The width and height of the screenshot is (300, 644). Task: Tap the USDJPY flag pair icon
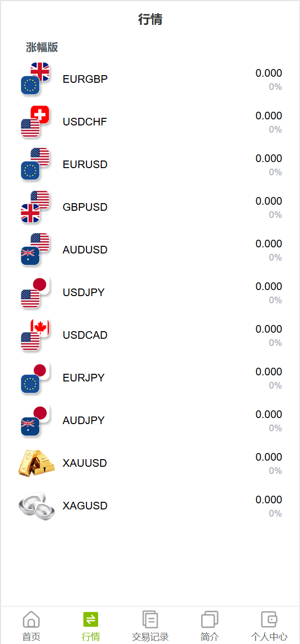click(36, 293)
